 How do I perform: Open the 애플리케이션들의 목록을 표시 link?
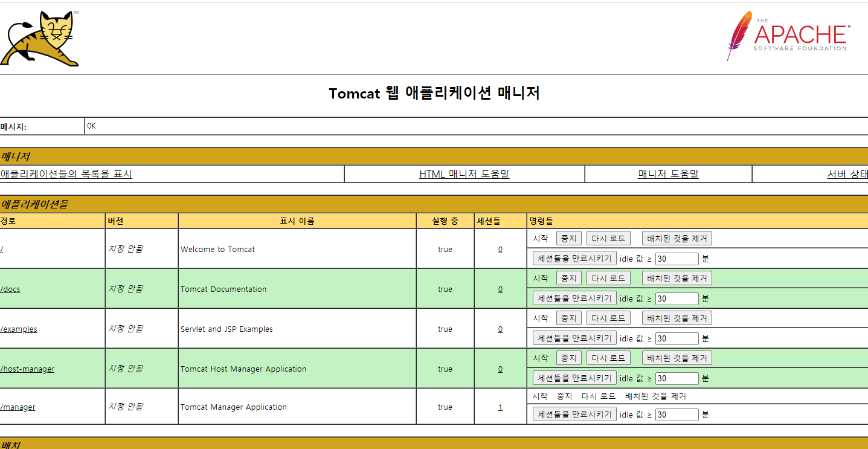tap(66, 174)
